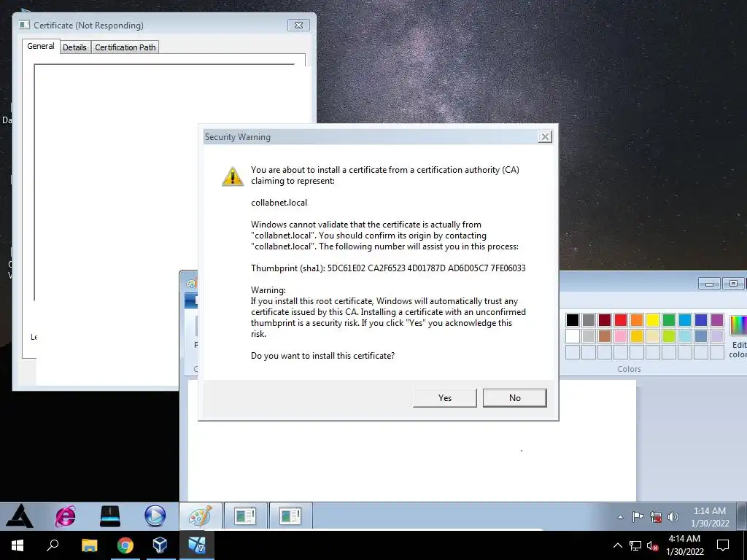Switch to Paint via its taskbar button
747x560 pixels.
click(200, 516)
